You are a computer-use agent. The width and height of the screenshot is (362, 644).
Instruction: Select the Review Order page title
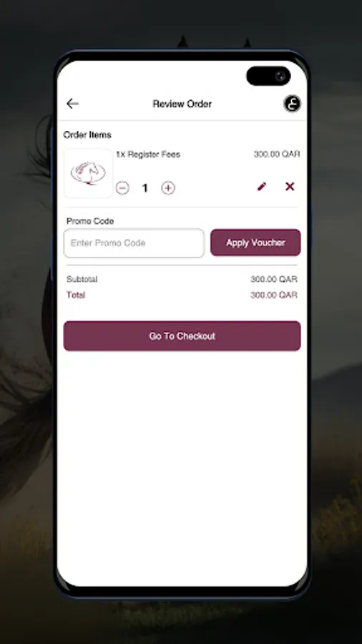(x=182, y=104)
